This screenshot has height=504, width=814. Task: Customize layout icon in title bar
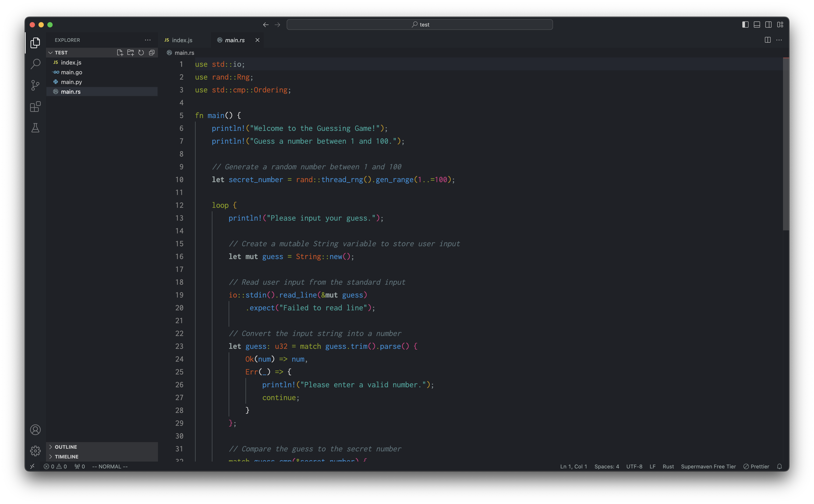click(x=780, y=25)
